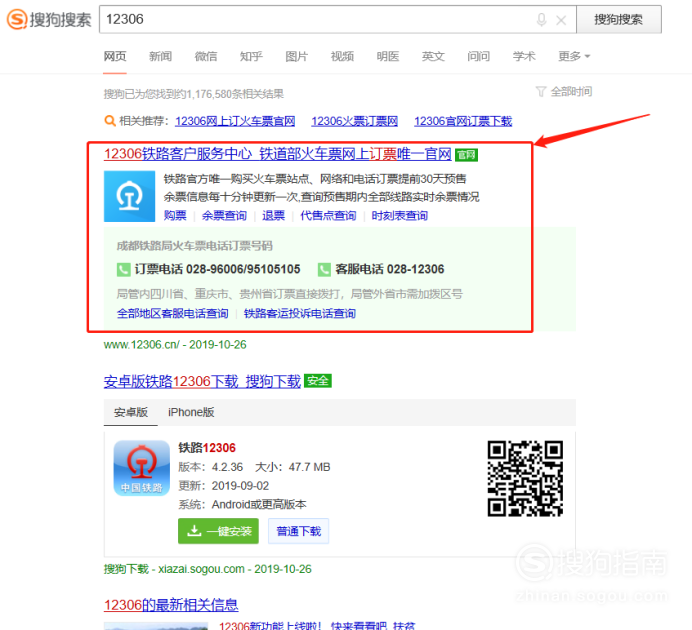Open the 图片 tab
This screenshot has height=630, width=692.
click(x=297, y=56)
